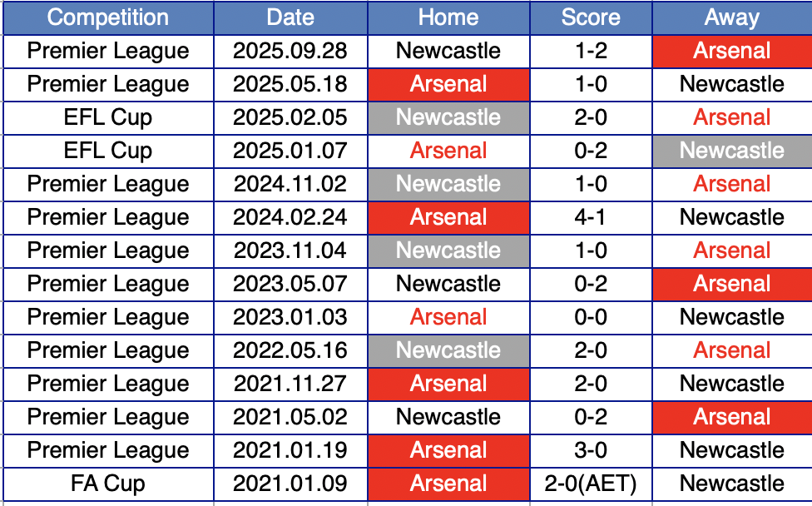
Task: Click the 2-0(AET) score cell
Action: [591, 484]
